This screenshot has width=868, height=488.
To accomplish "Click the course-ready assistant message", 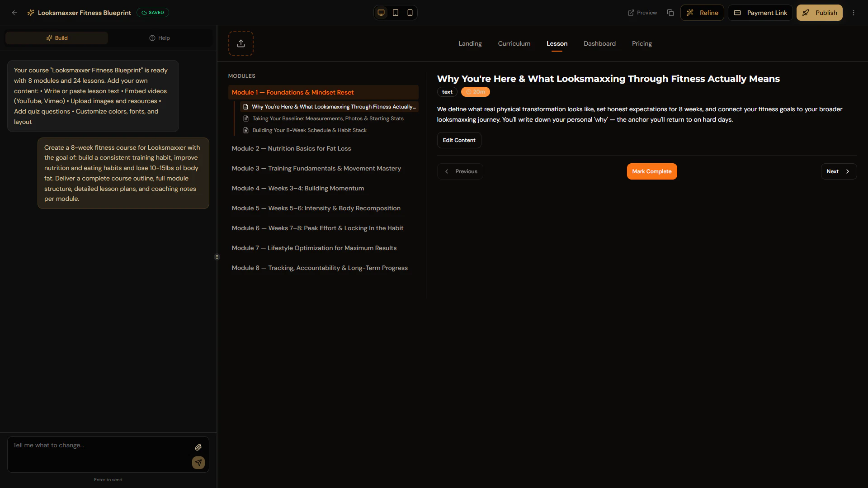I will coord(93,96).
